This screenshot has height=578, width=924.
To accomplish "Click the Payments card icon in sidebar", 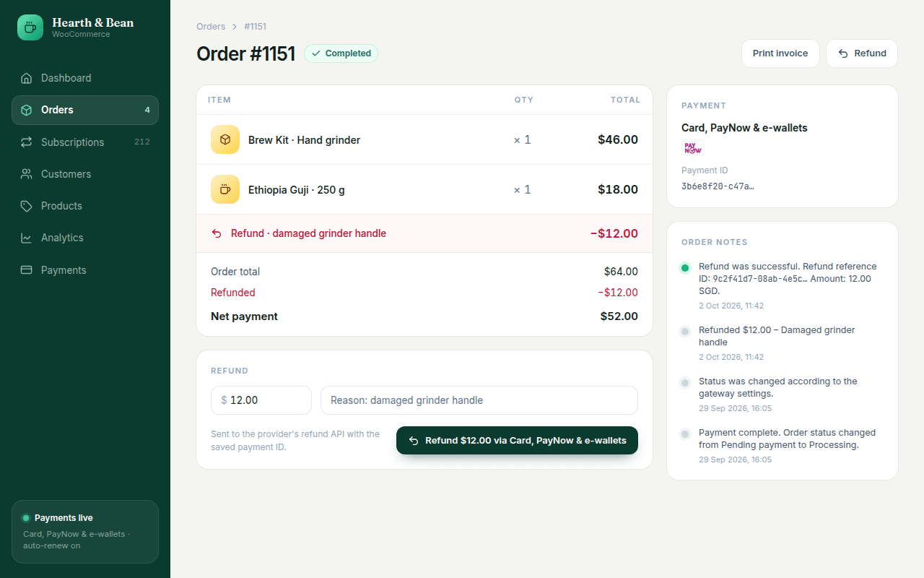I will point(27,270).
